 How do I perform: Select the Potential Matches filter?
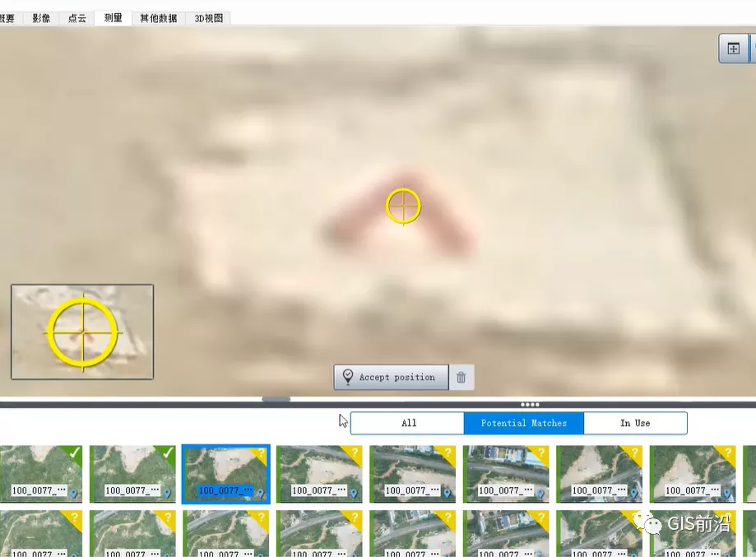coord(523,422)
